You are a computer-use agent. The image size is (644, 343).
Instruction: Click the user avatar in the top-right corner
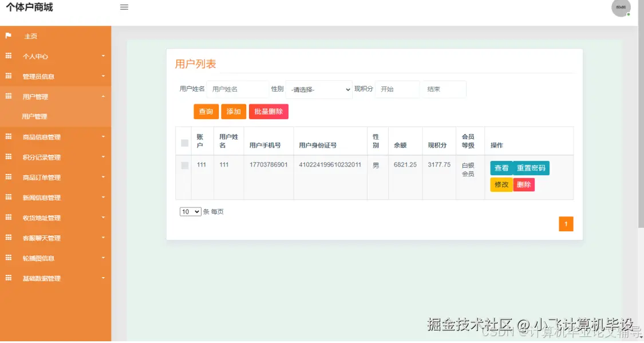pos(620,8)
